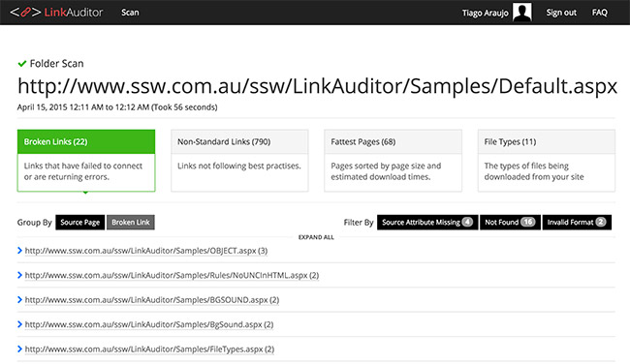Group results by Source Page

[79, 222]
